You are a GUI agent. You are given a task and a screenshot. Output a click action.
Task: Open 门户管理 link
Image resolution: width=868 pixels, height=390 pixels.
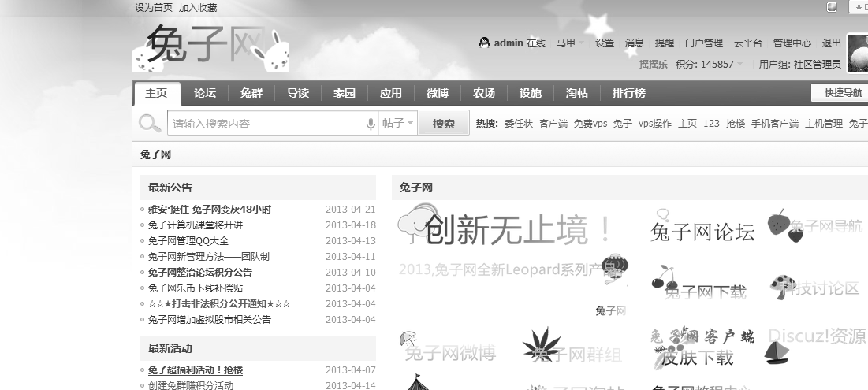703,43
